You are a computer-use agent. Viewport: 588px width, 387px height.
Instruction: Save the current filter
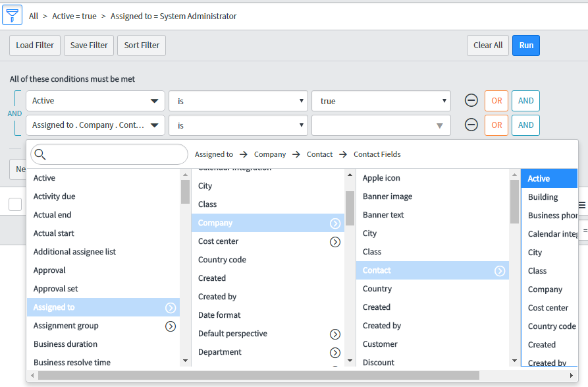88,45
